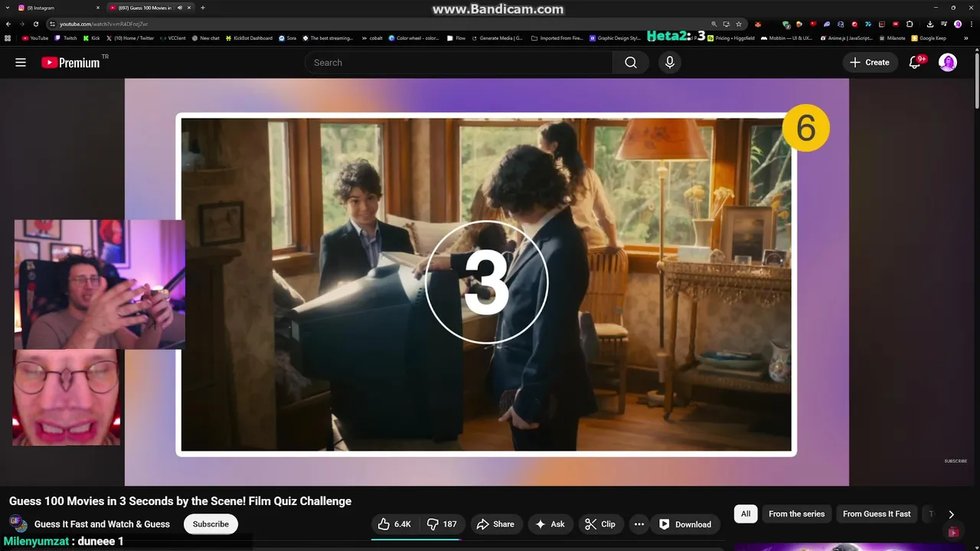Image resolution: width=980 pixels, height=551 pixels.
Task: Dislike the video with 187 dislikes
Action: tap(442, 524)
